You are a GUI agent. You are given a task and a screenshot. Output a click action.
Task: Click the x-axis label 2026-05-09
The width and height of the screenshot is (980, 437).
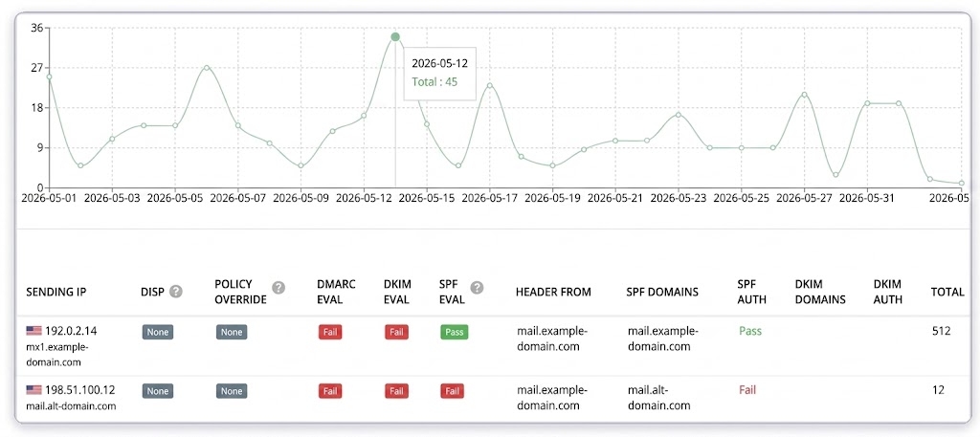point(301,199)
